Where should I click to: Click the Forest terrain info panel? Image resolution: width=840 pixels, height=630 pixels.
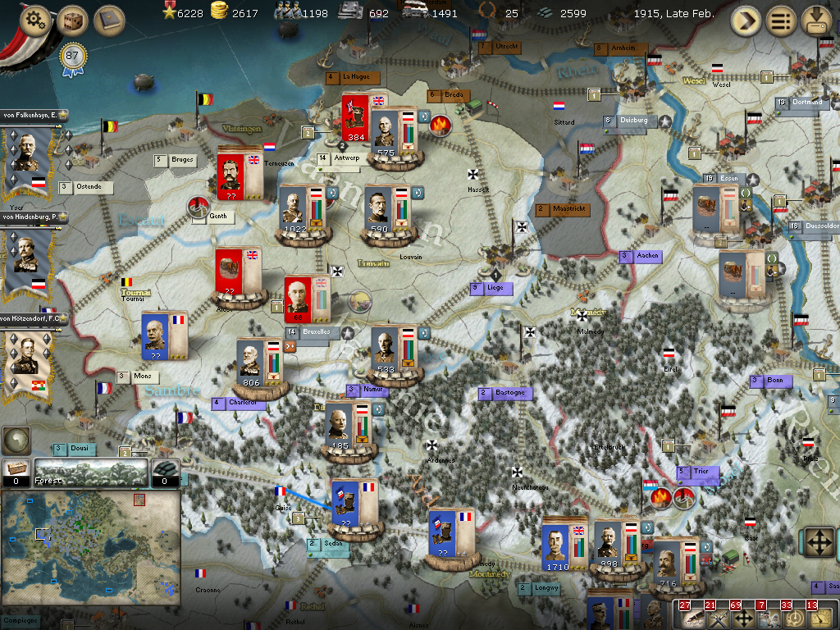(90, 473)
